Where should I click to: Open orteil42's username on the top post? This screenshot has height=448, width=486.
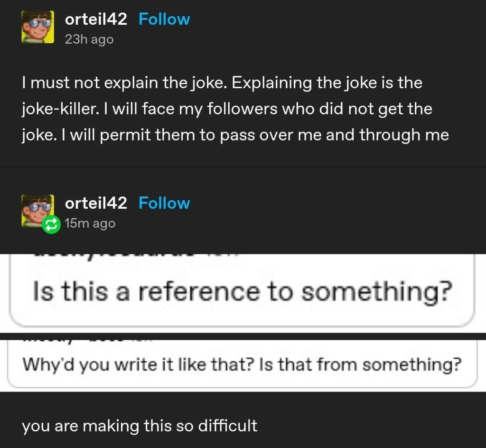pyautogui.click(x=96, y=19)
